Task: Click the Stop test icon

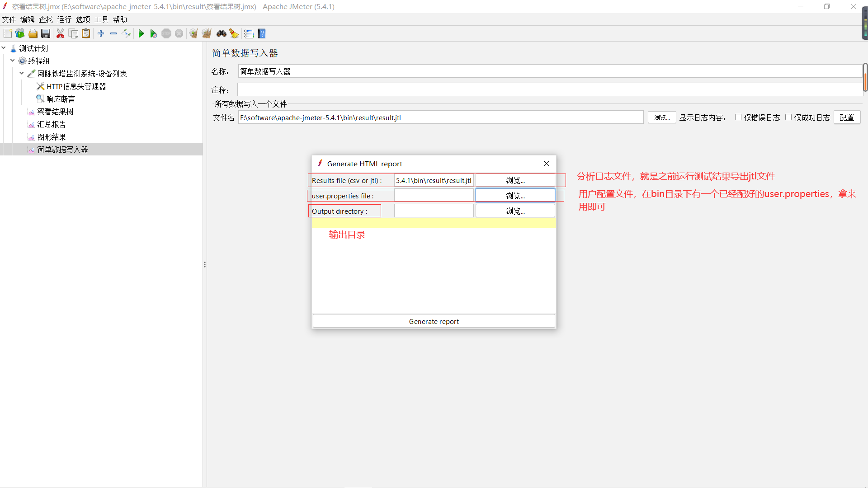Action: [166, 34]
